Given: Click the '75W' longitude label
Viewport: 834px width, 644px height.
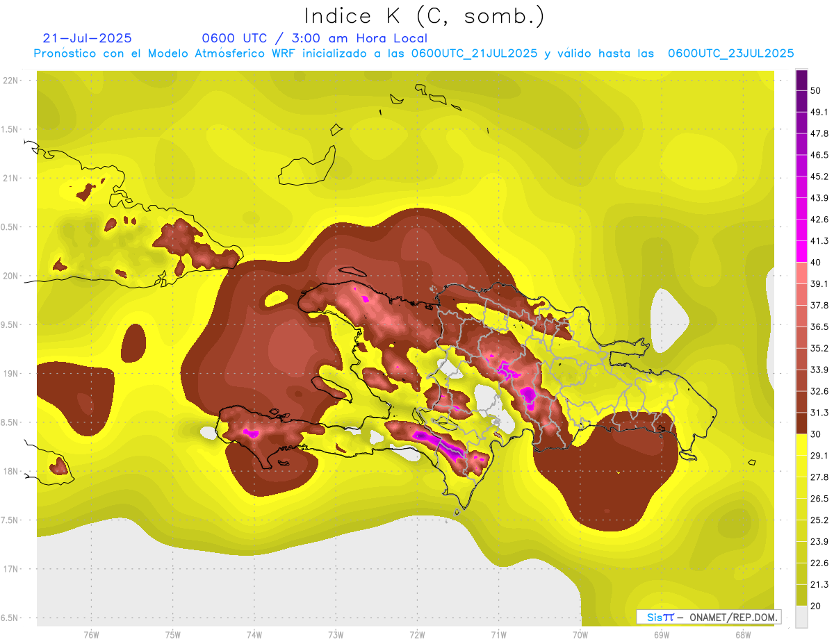Looking at the screenshot, I should pos(173,635).
